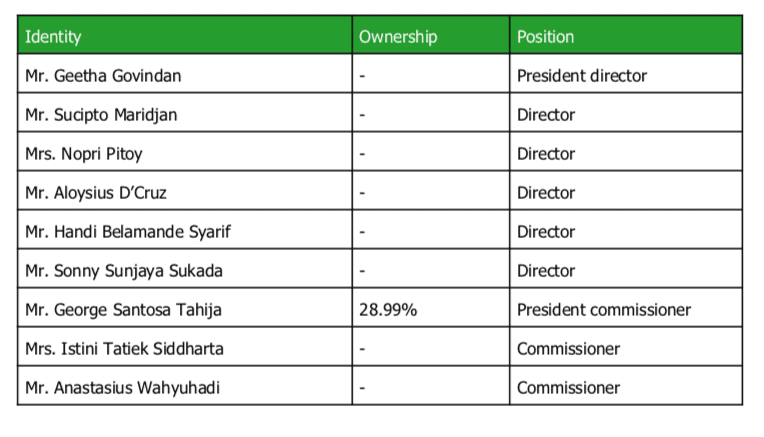Select the Mr. Sonny Sunjaya Sukada cell
Image resolution: width=764 pixels, height=437 pixels.
pyautogui.click(x=185, y=268)
